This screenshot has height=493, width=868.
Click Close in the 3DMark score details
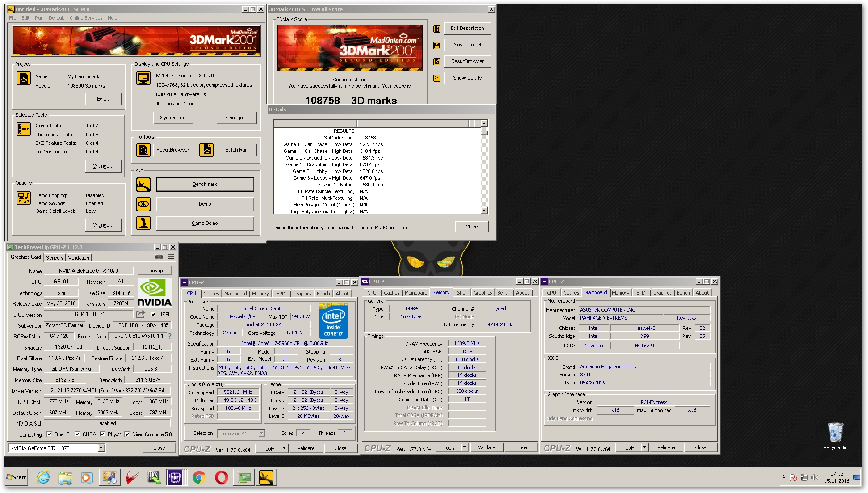472,227
